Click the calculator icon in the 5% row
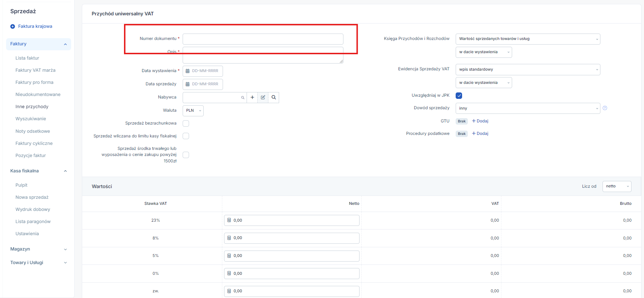 [x=229, y=256]
